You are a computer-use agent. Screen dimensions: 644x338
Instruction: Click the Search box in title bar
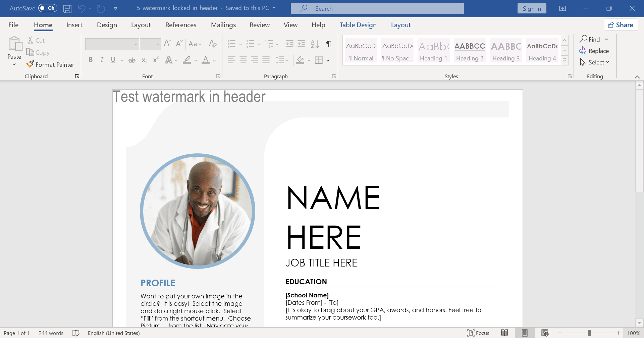coord(377,9)
